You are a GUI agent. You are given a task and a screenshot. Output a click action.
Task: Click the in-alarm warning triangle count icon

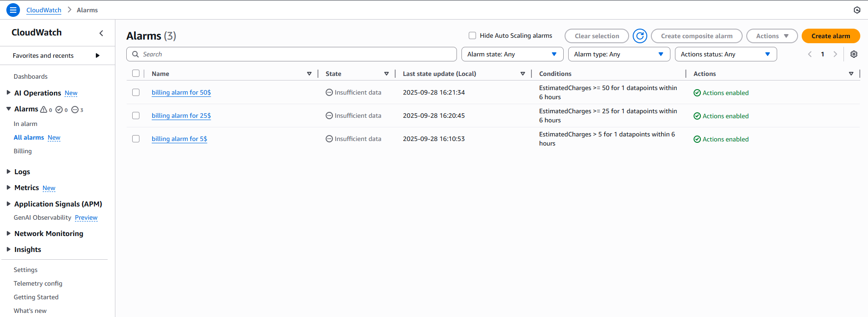point(44,110)
